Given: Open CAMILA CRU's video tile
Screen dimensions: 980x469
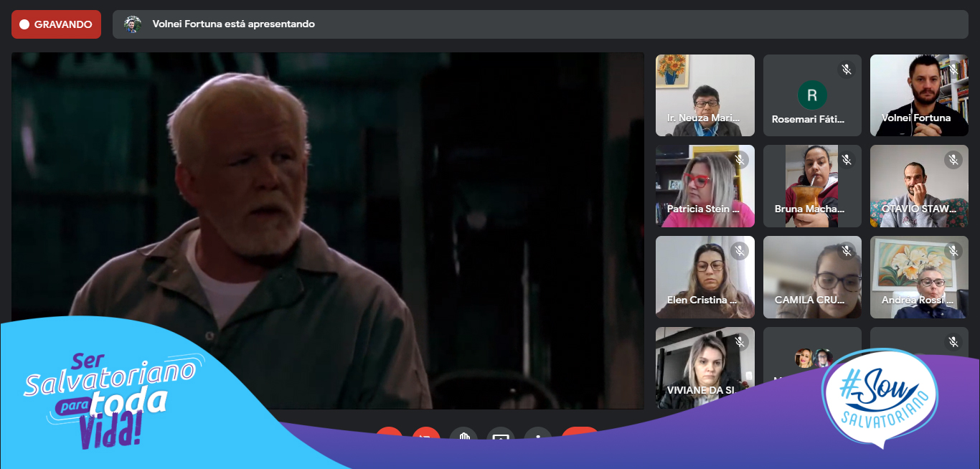Looking at the screenshot, I should [x=812, y=278].
